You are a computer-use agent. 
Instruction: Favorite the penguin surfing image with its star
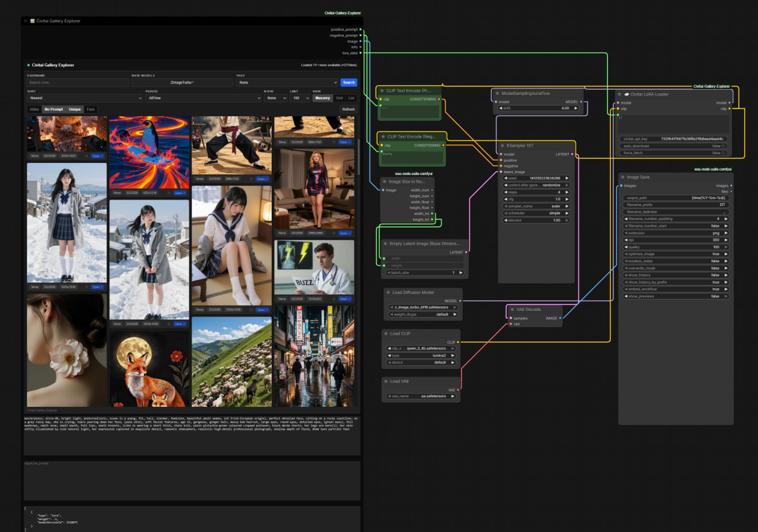(x=168, y=193)
